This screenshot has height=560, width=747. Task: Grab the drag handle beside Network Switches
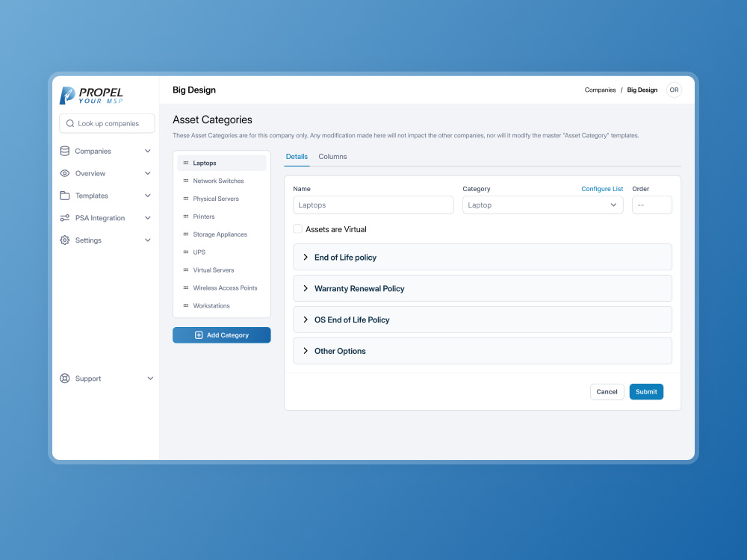tap(186, 181)
